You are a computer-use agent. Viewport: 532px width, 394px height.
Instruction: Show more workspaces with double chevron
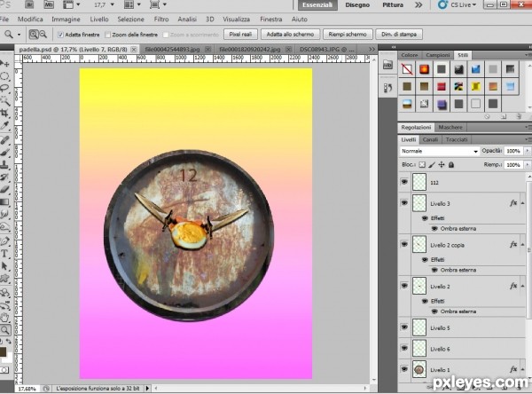coord(419,4)
